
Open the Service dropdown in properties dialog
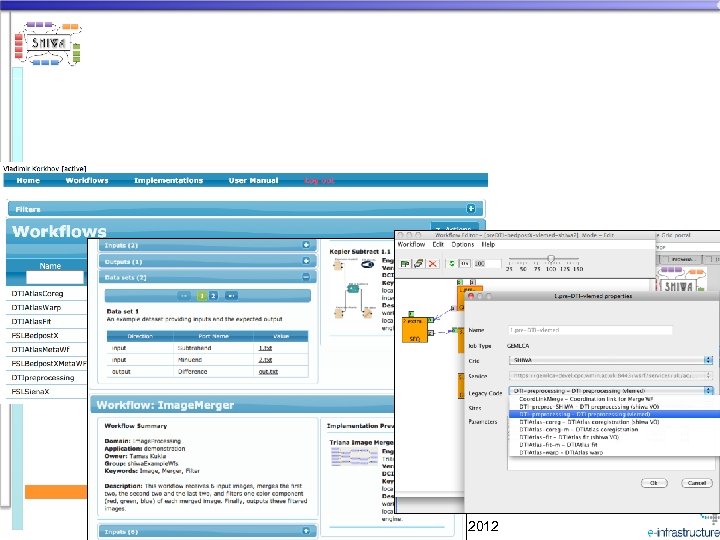click(611, 376)
